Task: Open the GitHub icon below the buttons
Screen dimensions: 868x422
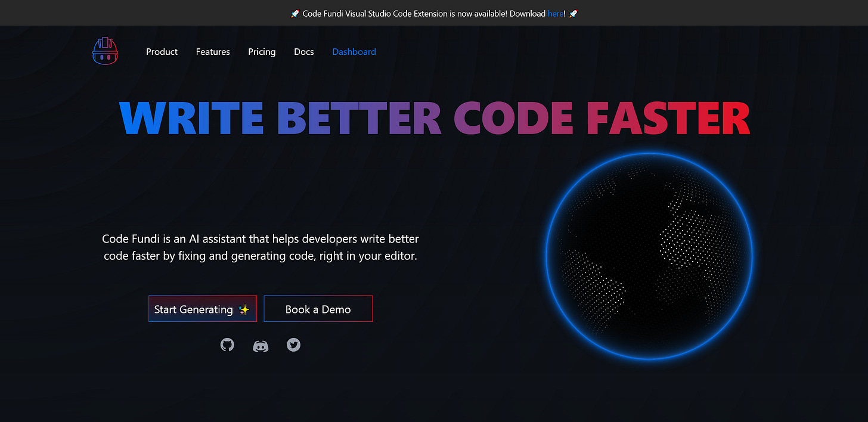Action: coord(227,345)
